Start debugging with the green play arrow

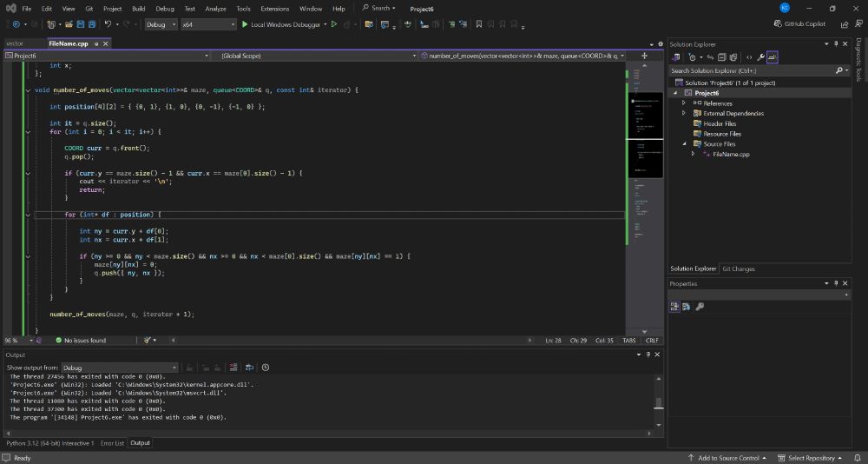[x=245, y=24]
